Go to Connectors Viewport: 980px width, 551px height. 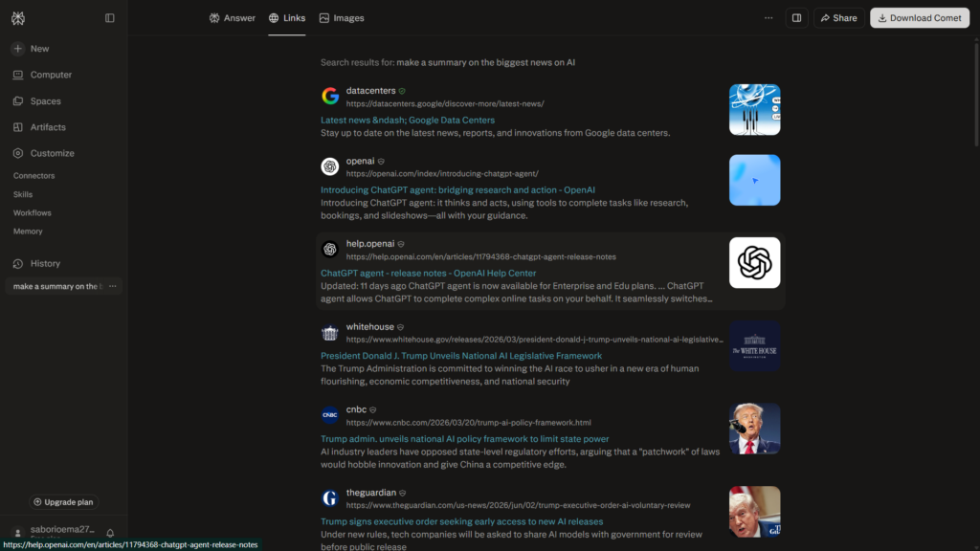[x=33, y=176]
